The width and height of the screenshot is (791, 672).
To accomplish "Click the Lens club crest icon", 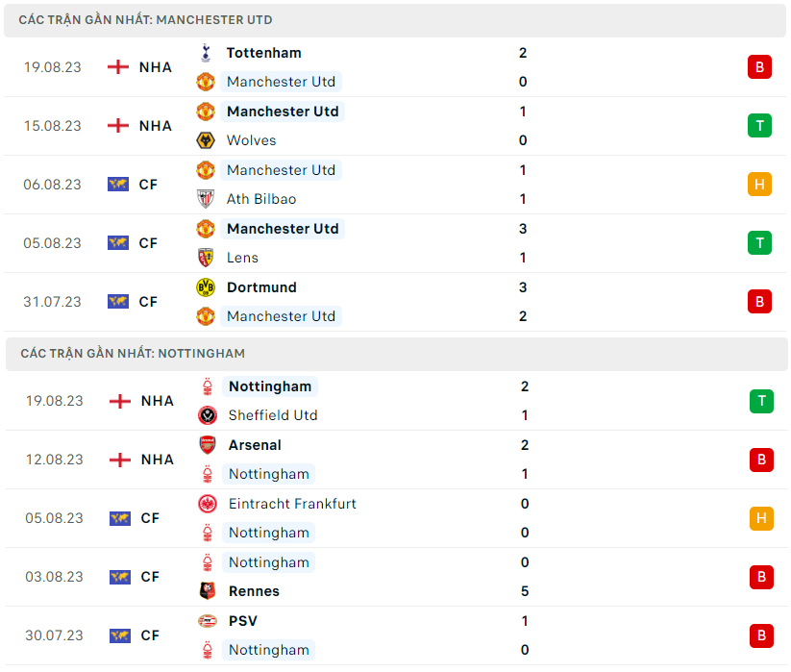I will point(206,258).
